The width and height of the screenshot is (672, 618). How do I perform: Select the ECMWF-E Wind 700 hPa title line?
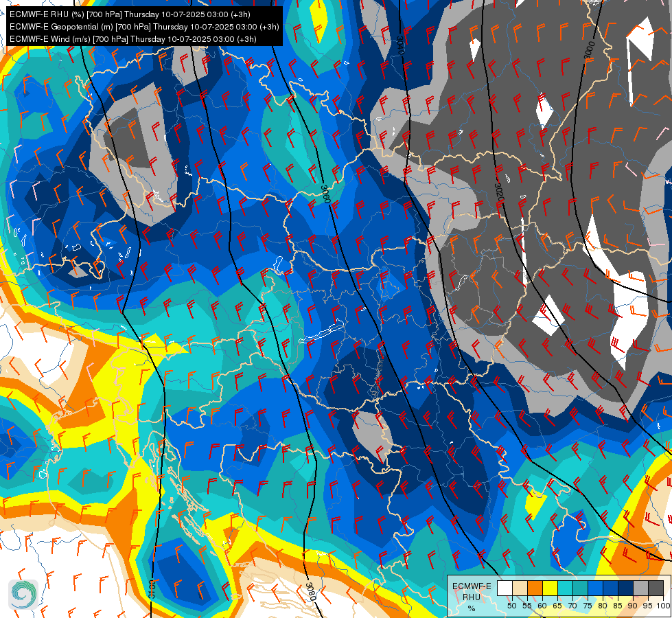(133, 39)
